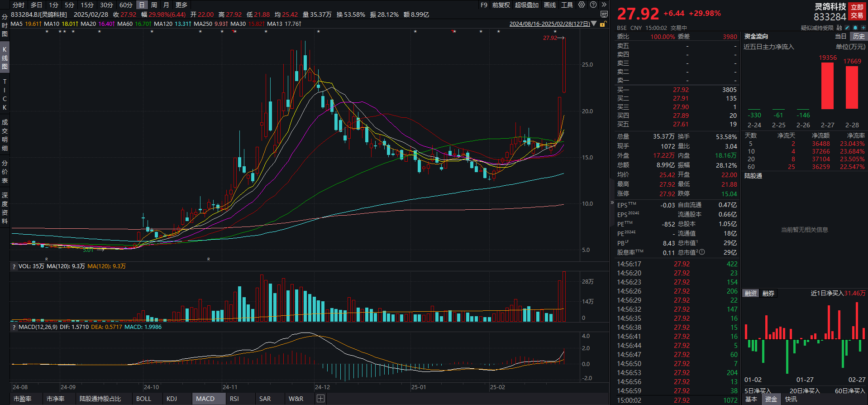This screenshot has height=405, width=868.
Task: Select the KDJ indicator tab
Action: coord(172,399)
